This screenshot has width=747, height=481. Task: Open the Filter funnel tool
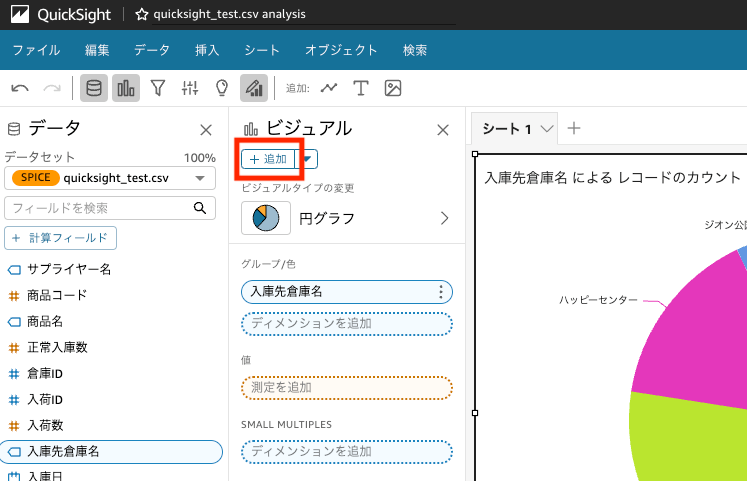click(158, 88)
